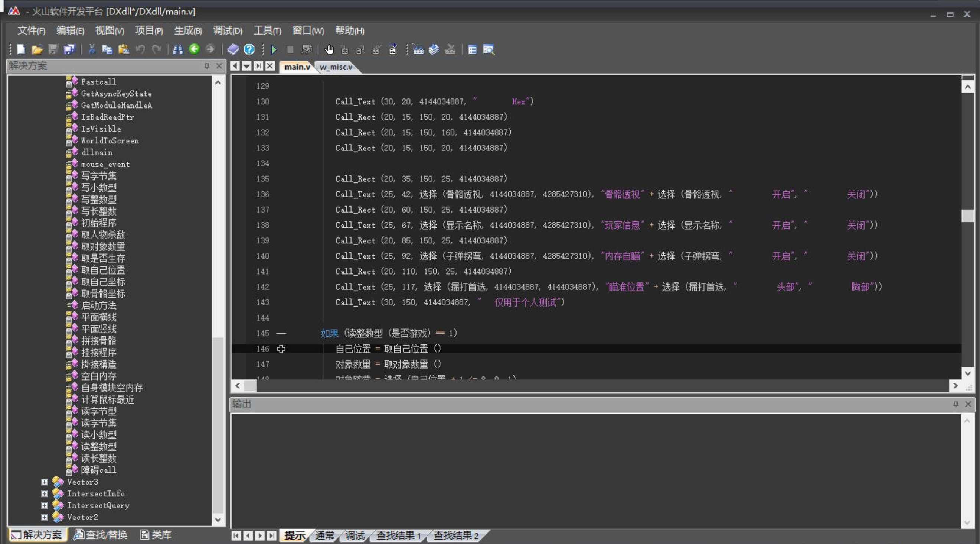Image resolution: width=980 pixels, height=544 pixels.
Task: Expand the Vector3 tree node
Action: [x=45, y=482]
